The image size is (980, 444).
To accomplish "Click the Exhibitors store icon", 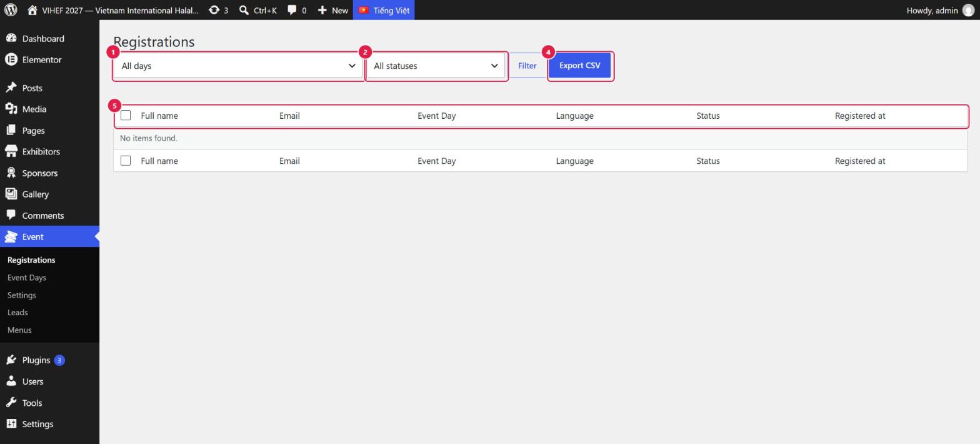I will click(11, 151).
